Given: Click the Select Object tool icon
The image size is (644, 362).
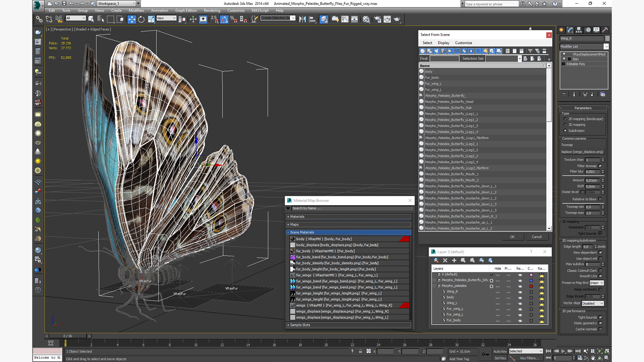Looking at the screenshot, I should pyautogui.click(x=91, y=19).
